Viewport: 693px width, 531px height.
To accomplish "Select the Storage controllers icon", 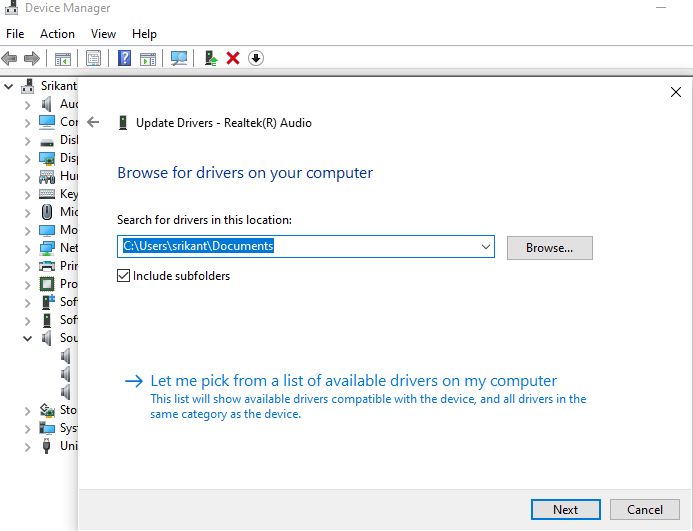I will click(x=47, y=410).
